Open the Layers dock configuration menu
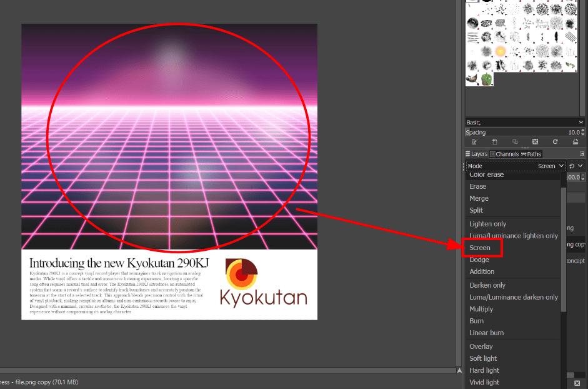This screenshot has height=389, width=588. point(582,153)
